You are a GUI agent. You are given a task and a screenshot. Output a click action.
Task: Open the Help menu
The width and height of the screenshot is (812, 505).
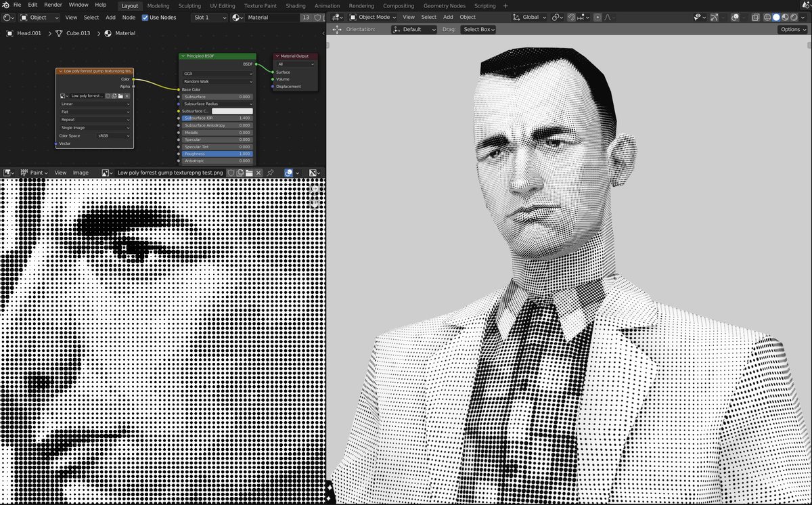(100, 5)
